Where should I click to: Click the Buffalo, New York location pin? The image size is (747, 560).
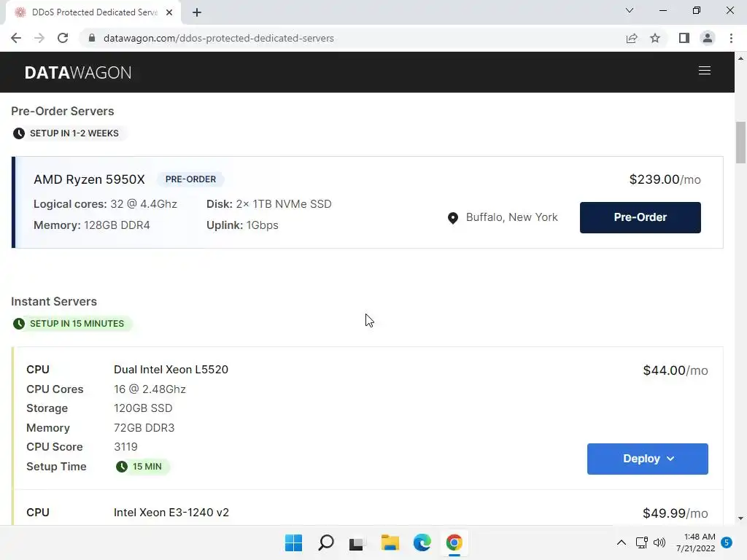453,217
